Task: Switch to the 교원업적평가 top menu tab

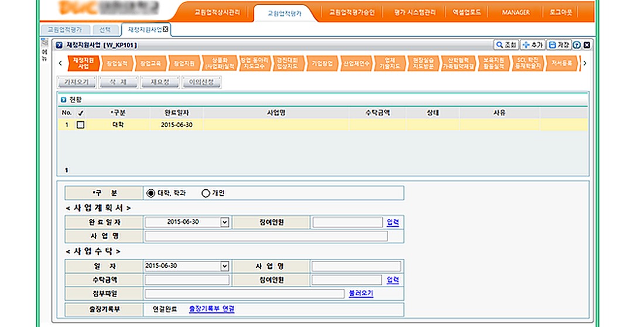Action: tap(285, 13)
